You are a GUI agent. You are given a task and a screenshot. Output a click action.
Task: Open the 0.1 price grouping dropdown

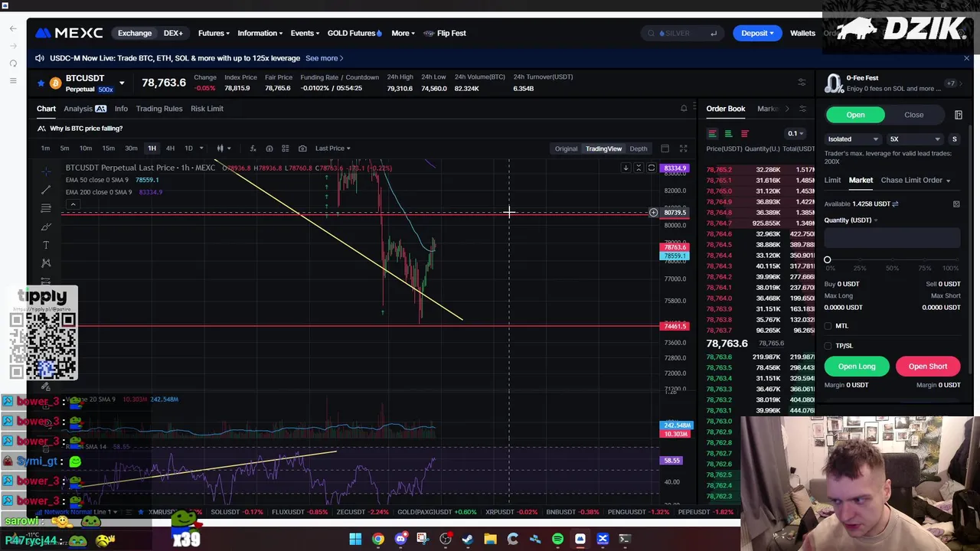(x=795, y=134)
